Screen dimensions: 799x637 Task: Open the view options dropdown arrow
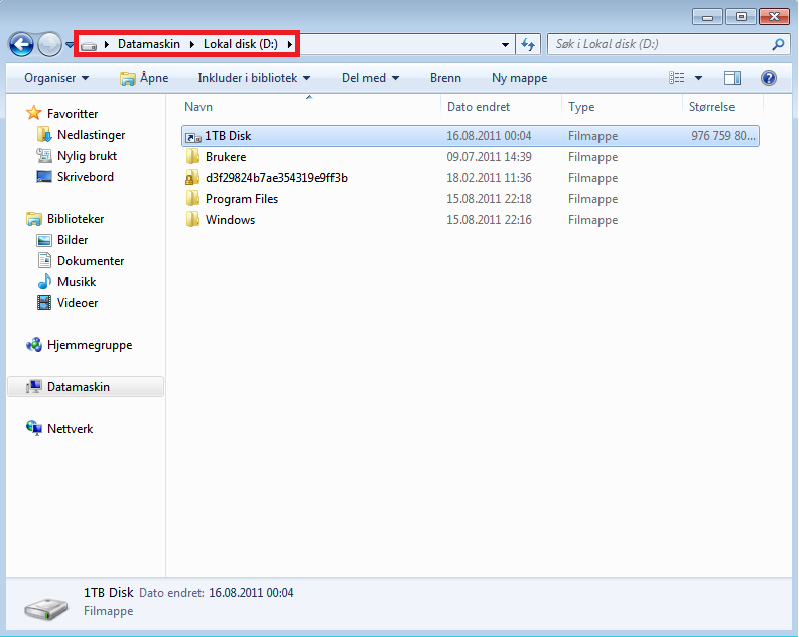pos(699,78)
